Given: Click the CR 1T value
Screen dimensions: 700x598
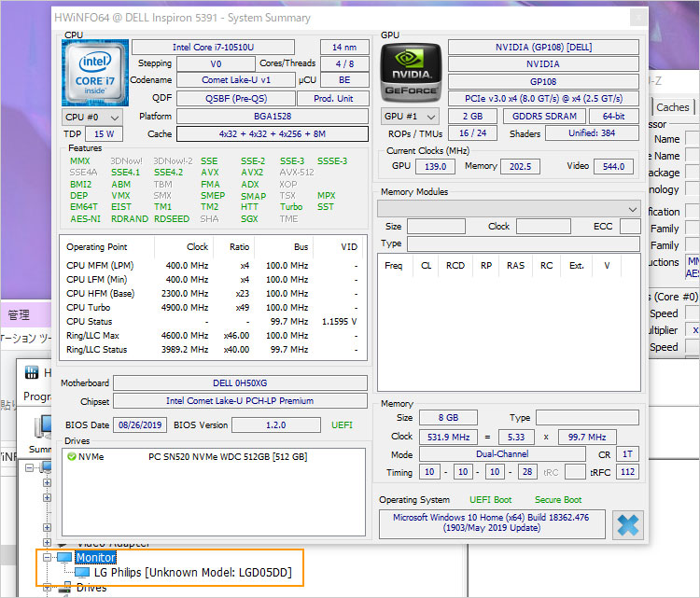Looking at the screenshot, I should [x=627, y=454].
